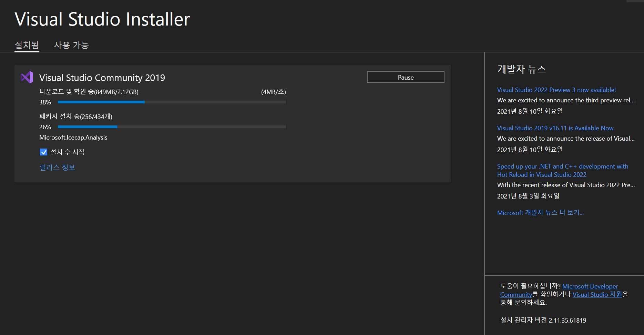The image size is (644, 335).
Task: Click the 'Visual Studio Installer' title
Action: point(102,19)
